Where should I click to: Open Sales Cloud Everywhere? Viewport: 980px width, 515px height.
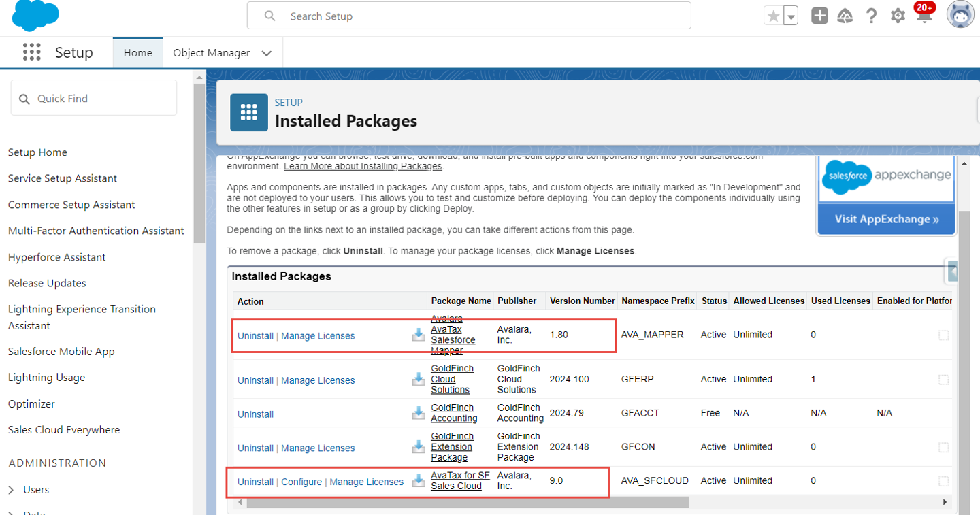coord(64,430)
